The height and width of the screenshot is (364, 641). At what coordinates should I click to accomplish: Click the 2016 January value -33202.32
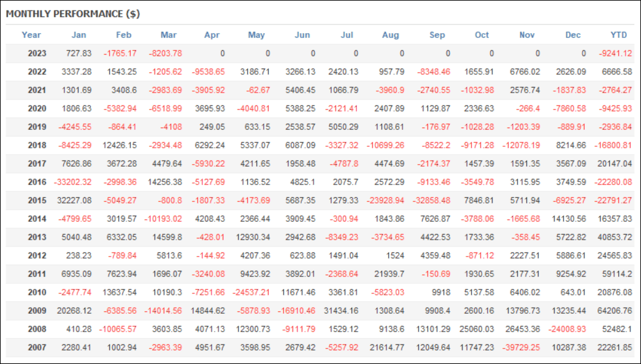(x=73, y=182)
